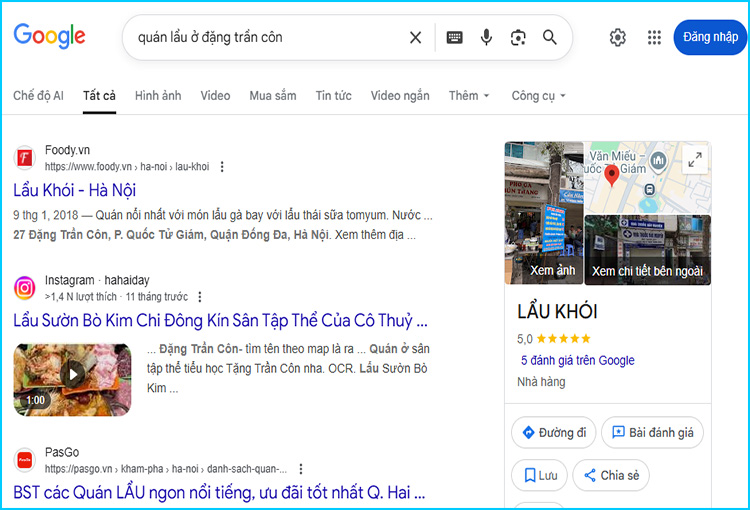Click the five-star rating display
Viewport: 750px width, 510px height.
[x=563, y=339]
